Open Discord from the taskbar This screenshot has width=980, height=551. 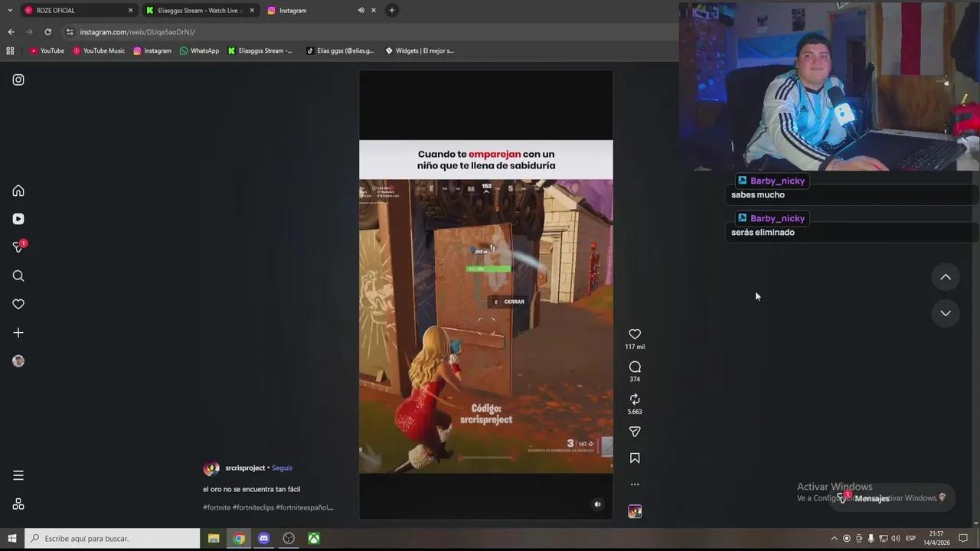pyautogui.click(x=264, y=538)
